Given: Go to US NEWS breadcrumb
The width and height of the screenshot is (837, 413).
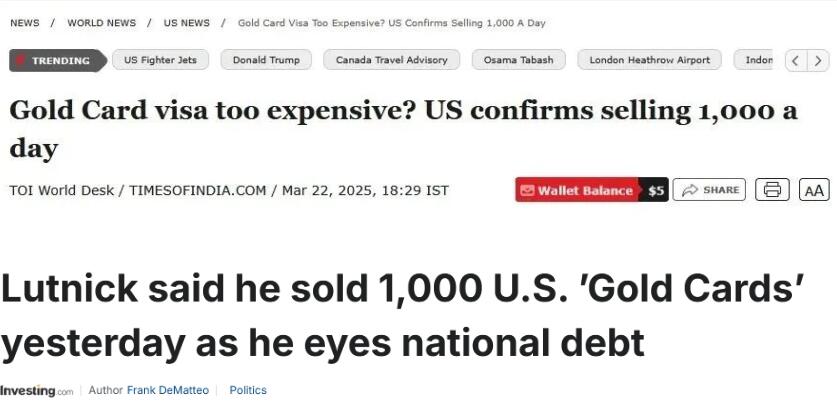Looking at the screenshot, I should [186, 23].
